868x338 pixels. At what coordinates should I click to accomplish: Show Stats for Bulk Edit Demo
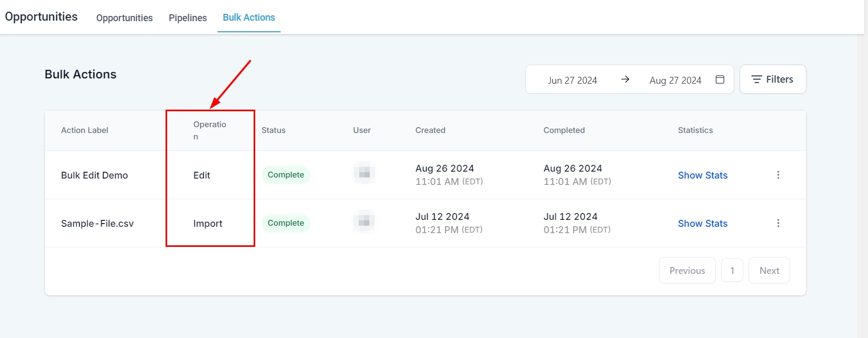coord(702,175)
